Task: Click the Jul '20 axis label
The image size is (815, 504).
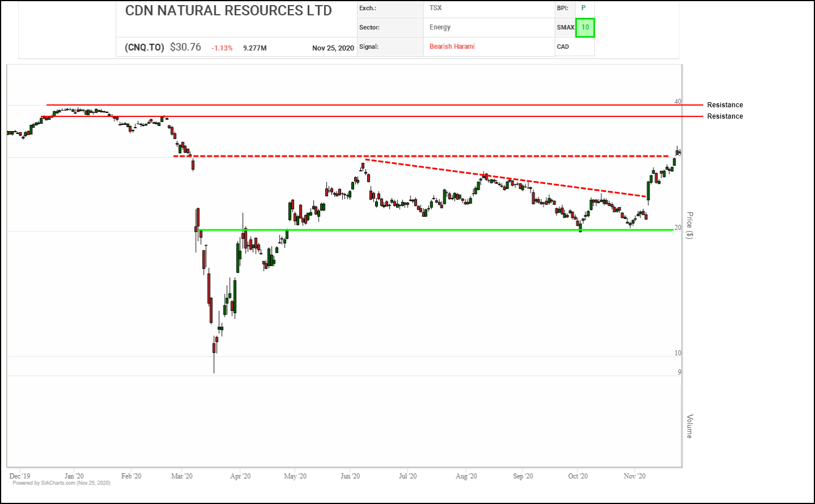Action: coord(407,476)
